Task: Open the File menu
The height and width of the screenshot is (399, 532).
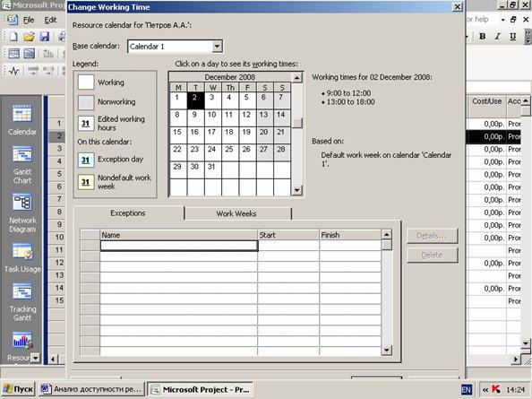Action: tap(29, 20)
